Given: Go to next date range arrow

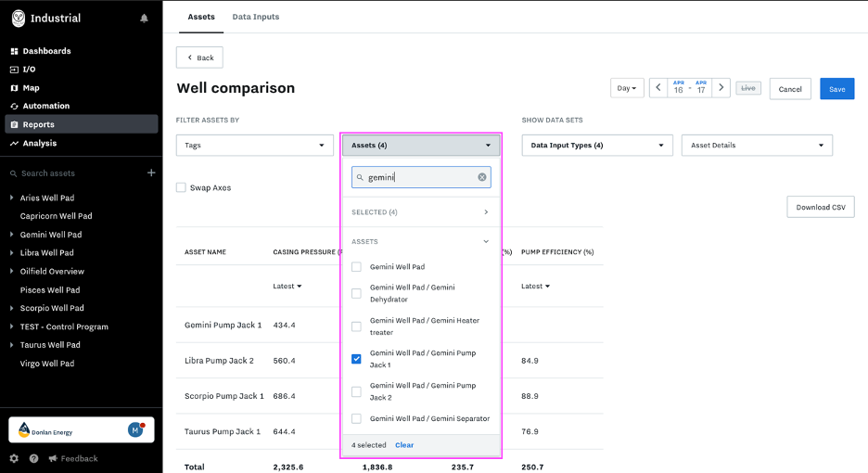Looking at the screenshot, I should pyautogui.click(x=721, y=87).
